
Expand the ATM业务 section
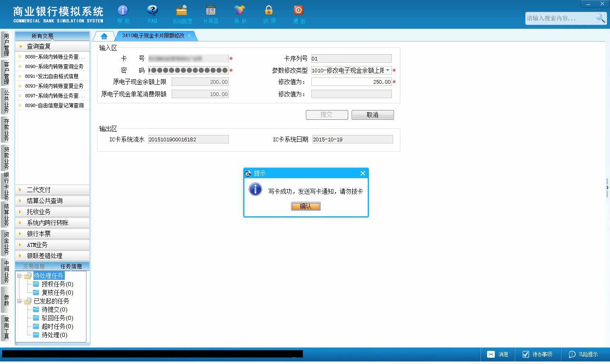coord(53,245)
